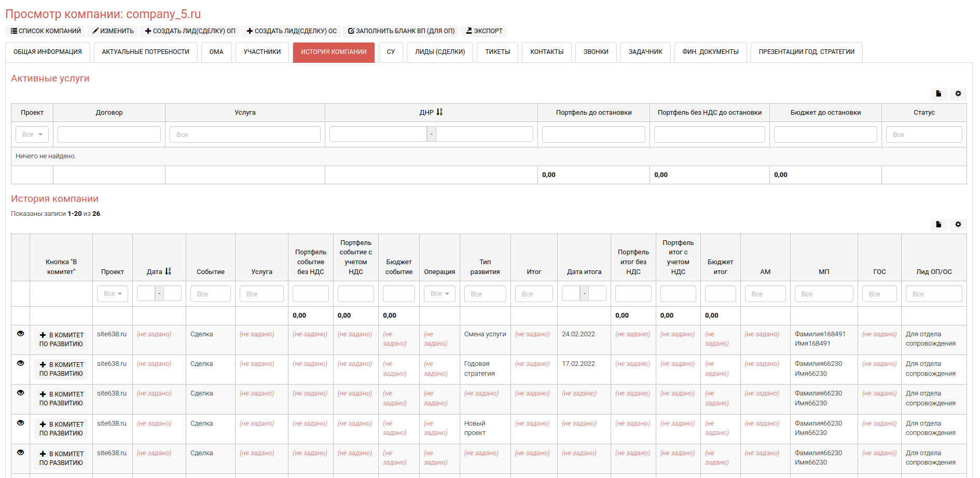This screenshot has height=478, width=980.
Task: Click Список компаний button
Action: (46, 31)
